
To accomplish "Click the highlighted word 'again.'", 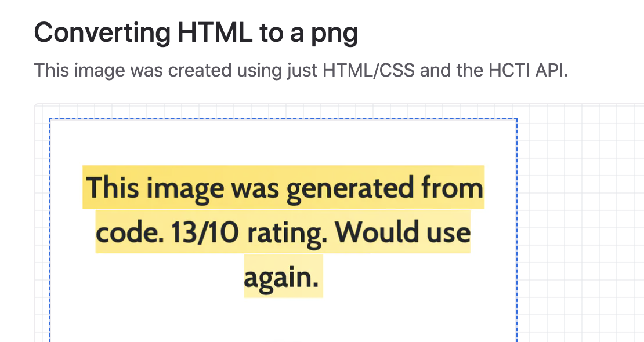I will pos(283,276).
